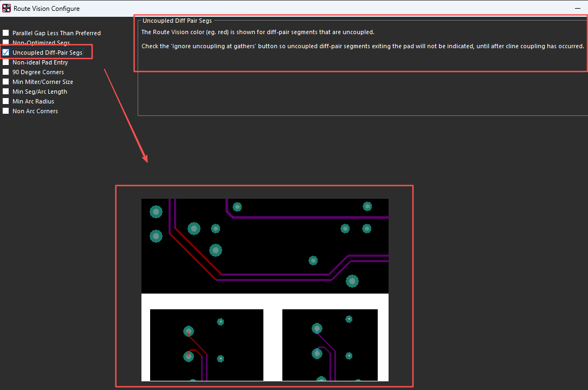The image size is (588, 390).
Task: Uncheck Uncoupled Diff-Pair Segs
Action: coord(6,53)
